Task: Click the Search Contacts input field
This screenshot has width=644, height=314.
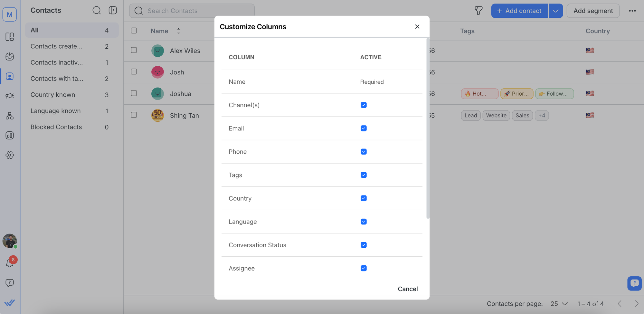Action: point(192,11)
